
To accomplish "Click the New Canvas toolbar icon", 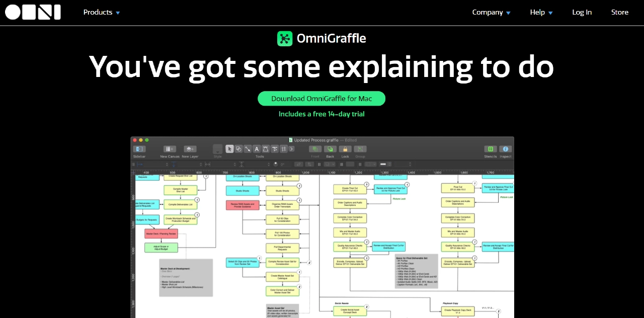I will click(x=170, y=149).
